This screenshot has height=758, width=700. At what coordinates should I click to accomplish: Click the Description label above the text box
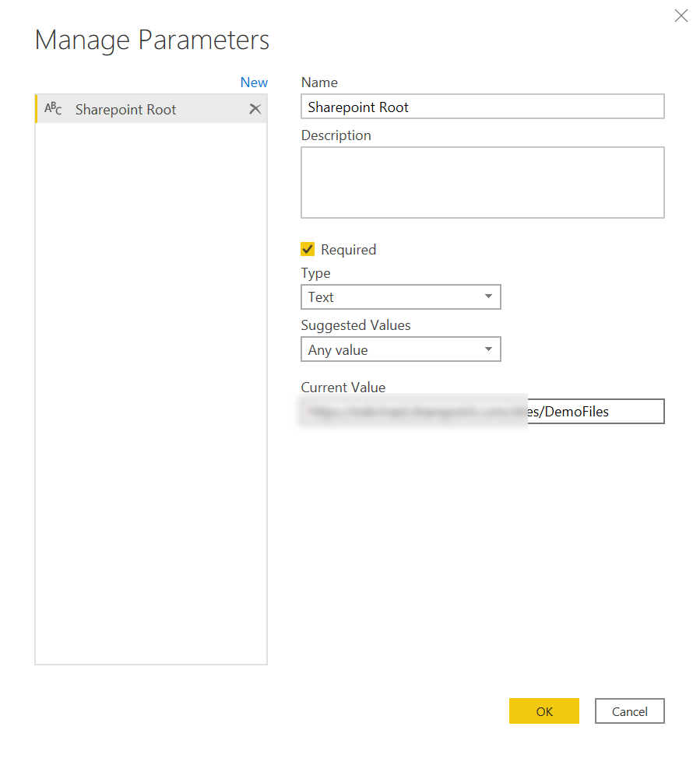336,135
